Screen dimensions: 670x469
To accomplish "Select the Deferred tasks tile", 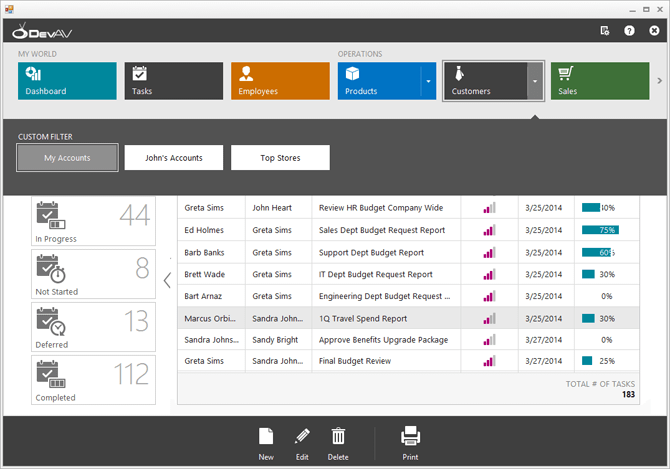I will 93,327.
